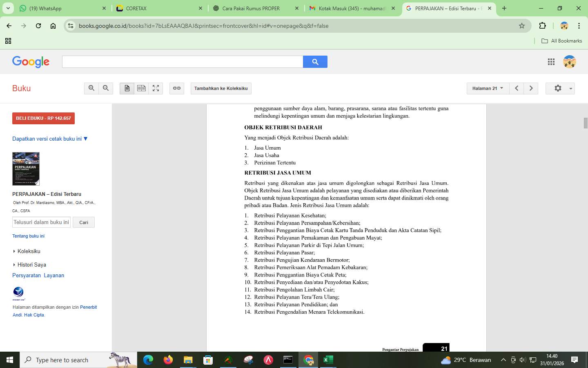Screen dimensions: 588x368
Task: Open the Tentang buku ini link
Action: (x=28, y=236)
